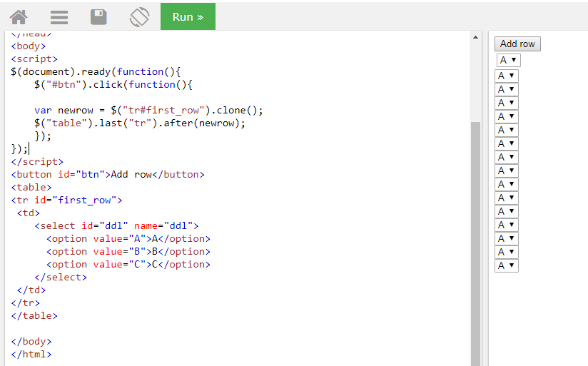
Task: Click the Add row button
Action: [517, 44]
